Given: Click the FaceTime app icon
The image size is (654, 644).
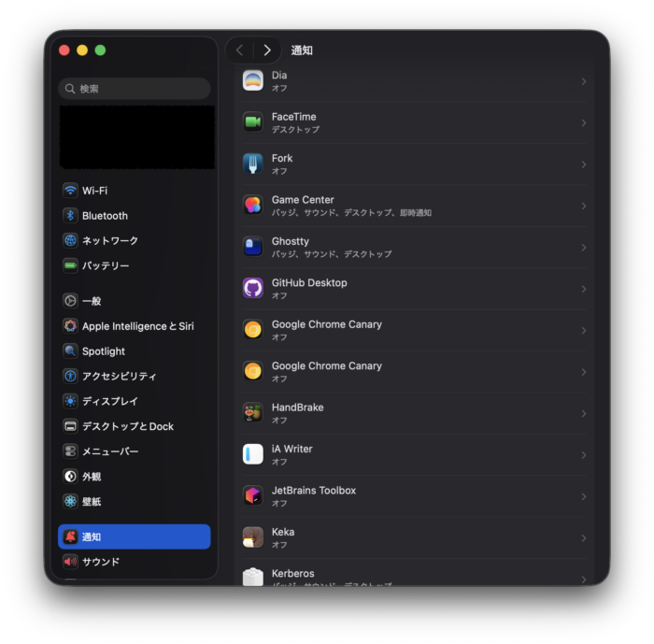Looking at the screenshot, I should (252, 122).
